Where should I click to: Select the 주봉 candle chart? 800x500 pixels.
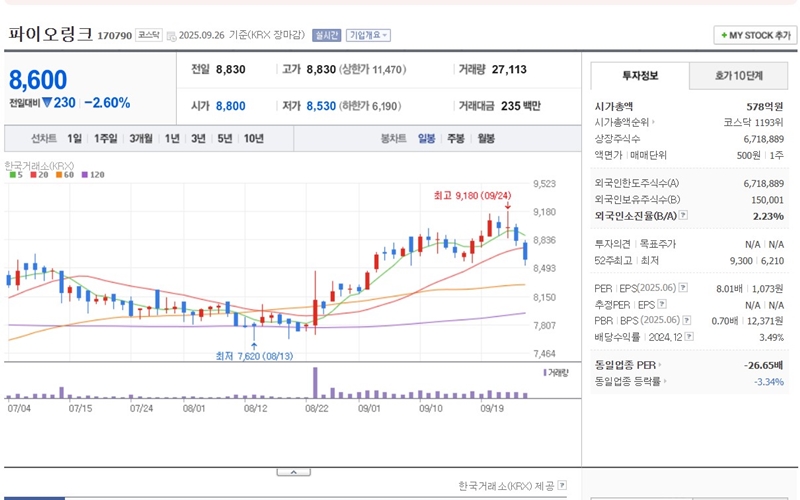[x=456, y=139]
